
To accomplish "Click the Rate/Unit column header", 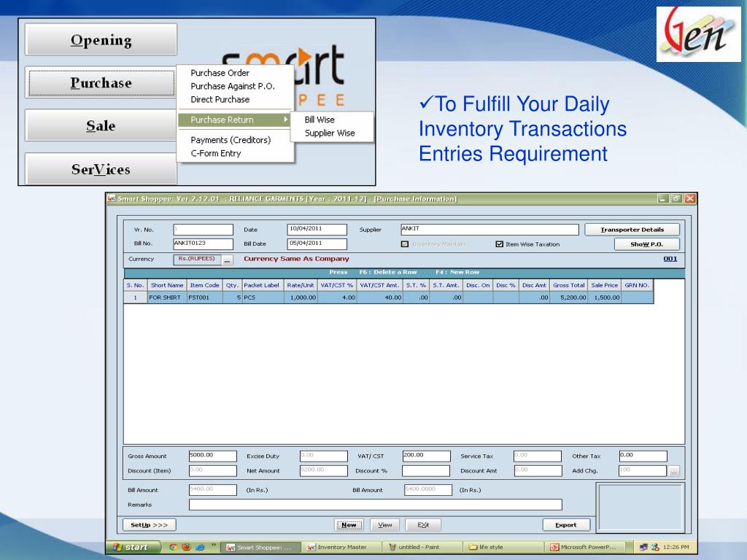I will click(x=301, y=285).
